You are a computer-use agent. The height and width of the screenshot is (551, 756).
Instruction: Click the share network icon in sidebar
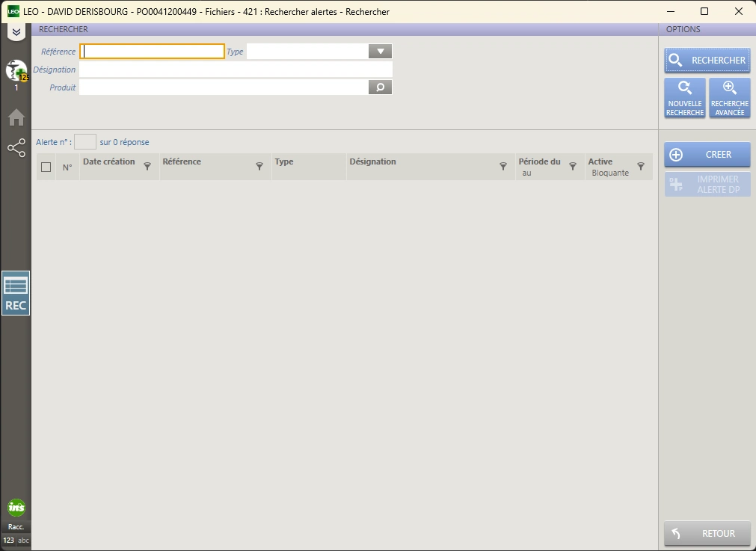(x=16, y=148)
